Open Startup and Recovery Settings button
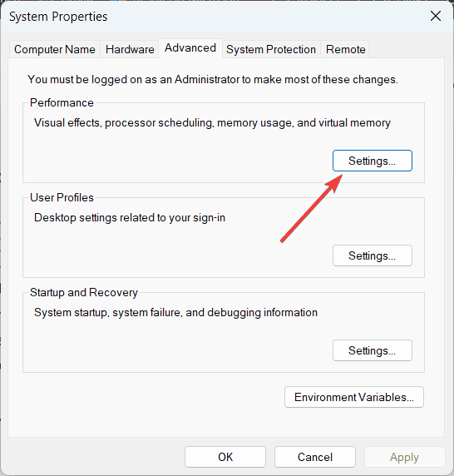 (x=373, y=350)
